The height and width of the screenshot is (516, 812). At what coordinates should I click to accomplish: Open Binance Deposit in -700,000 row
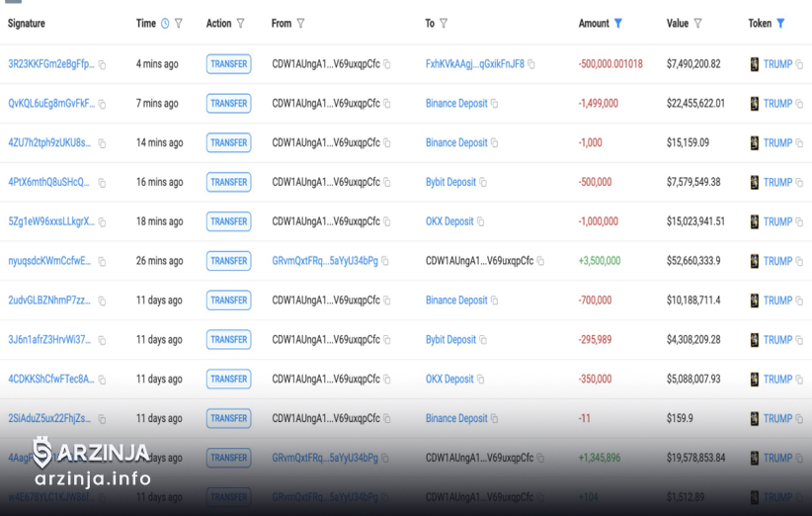click(456, 301)
